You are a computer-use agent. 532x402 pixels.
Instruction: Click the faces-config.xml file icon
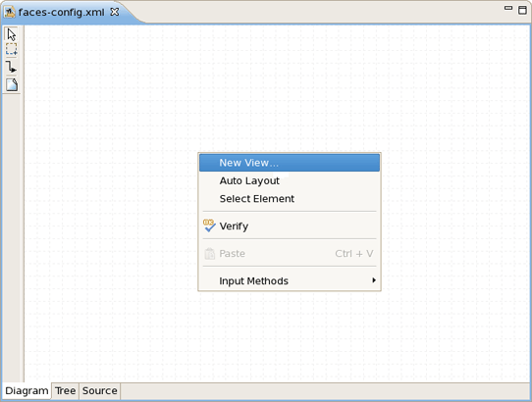10,12
